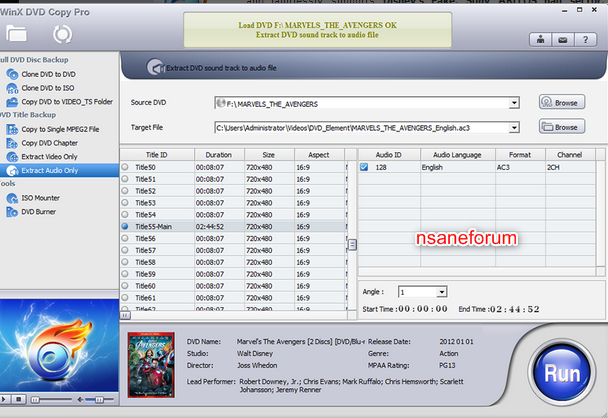
Task: Select Title55-Main radio button
Action: point(125,226)
